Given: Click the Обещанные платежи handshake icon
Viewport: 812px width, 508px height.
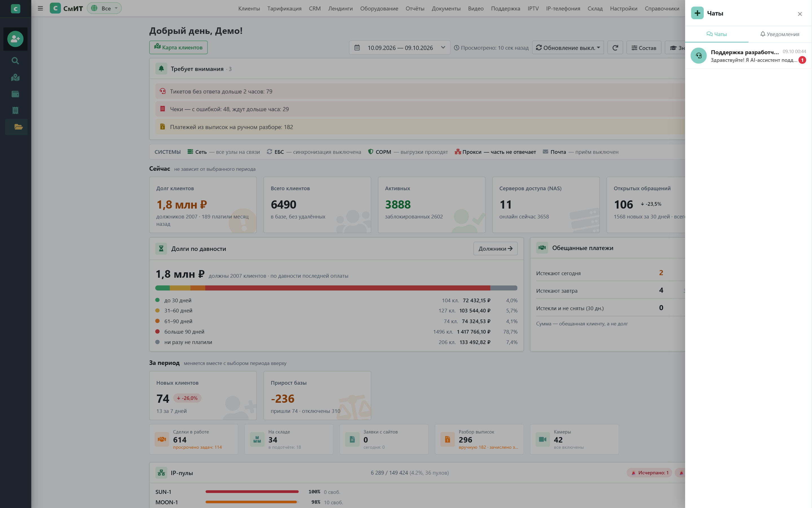Looking at the screenshot, I should click(x=542, y=248).
